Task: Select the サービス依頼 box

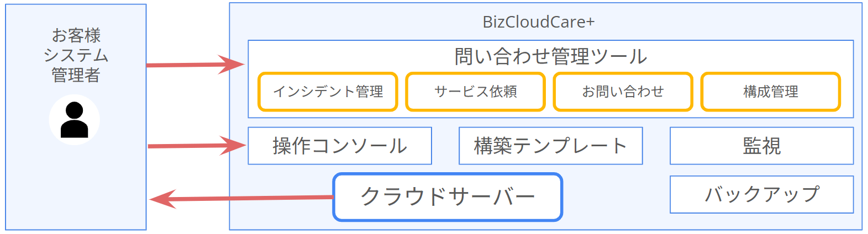Action: coord(475,92)
